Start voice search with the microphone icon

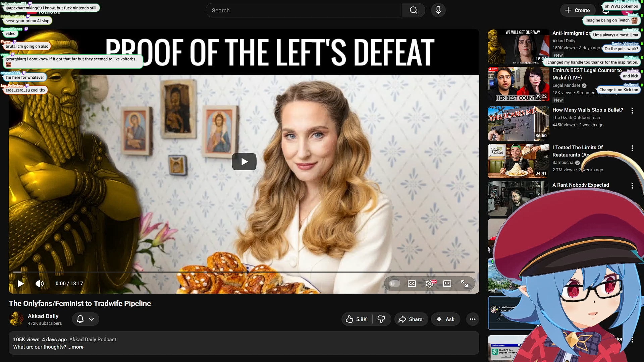(438, 10)
